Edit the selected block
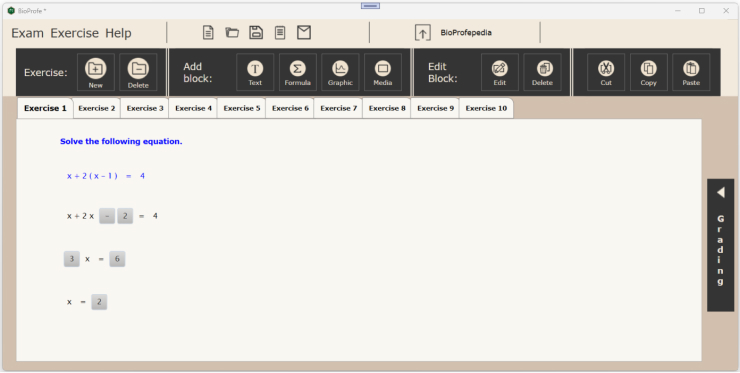The height and width of the screenshot is (373, 740). click(x=500, y=72)
